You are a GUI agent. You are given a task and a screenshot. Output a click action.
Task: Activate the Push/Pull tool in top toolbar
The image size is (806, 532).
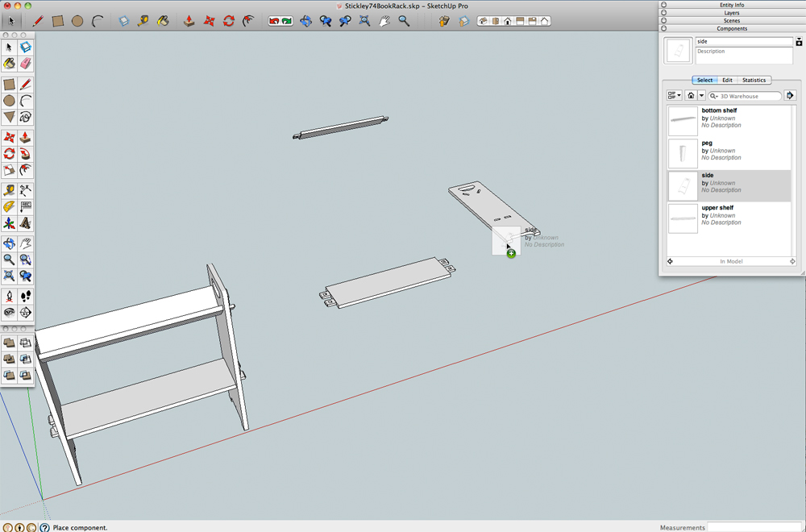(190, 21)
